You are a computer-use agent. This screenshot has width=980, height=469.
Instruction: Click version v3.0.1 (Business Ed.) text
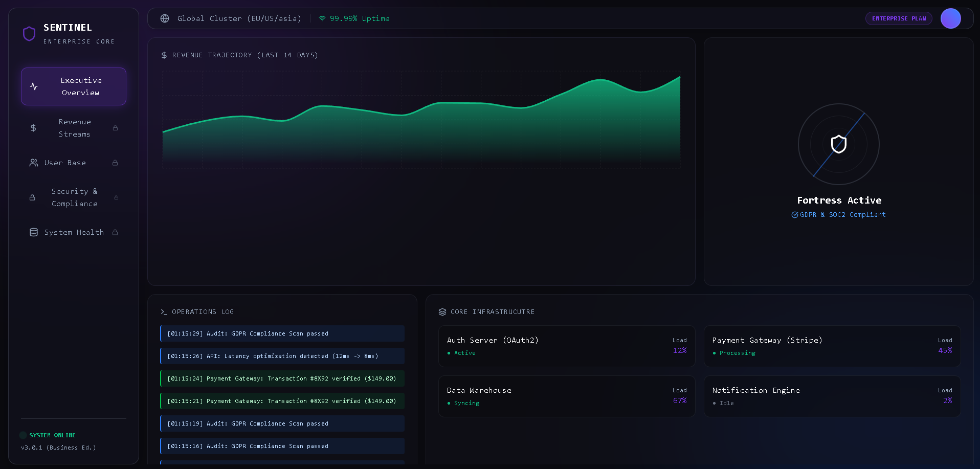[x=58, y=448]
